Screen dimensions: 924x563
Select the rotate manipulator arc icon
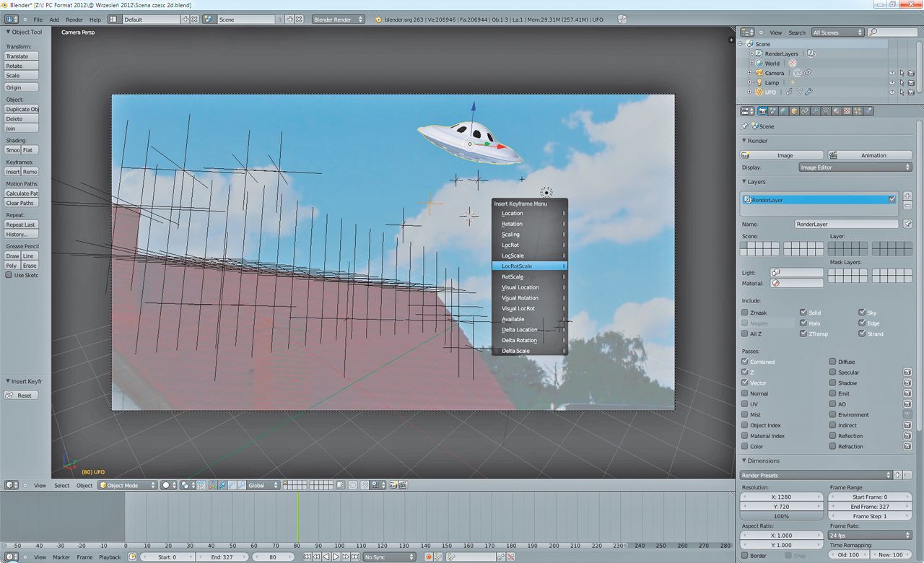tap(232, 485)
